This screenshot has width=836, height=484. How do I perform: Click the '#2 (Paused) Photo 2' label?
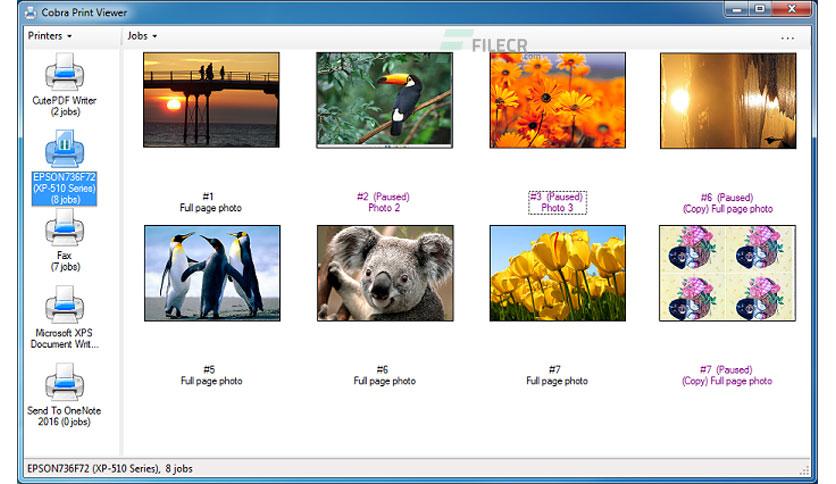(383, 202)
